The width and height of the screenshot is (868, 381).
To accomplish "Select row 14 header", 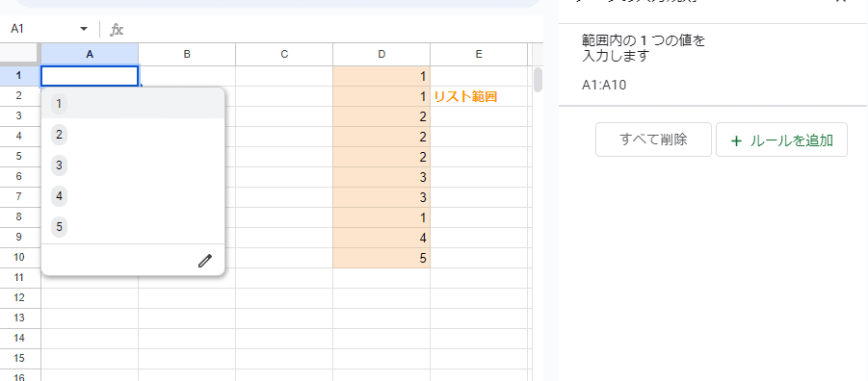I will click(20, 339).
